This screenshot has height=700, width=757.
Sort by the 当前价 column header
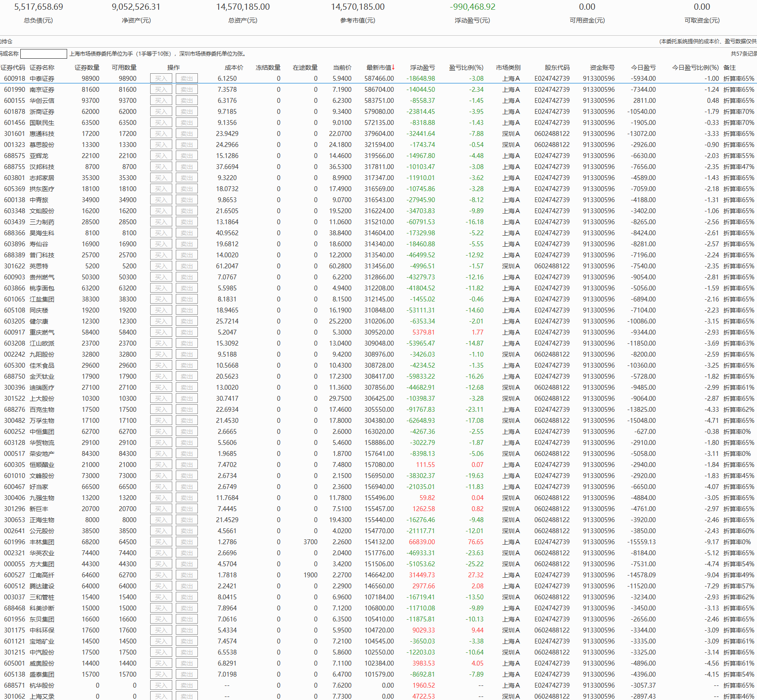(x=342, y=68)
